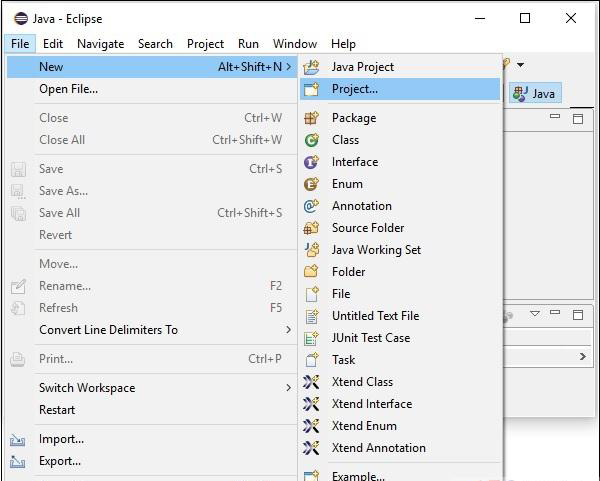Click the green Class icon
Screen dimensions: 600x481
click(x=311, y=140)
